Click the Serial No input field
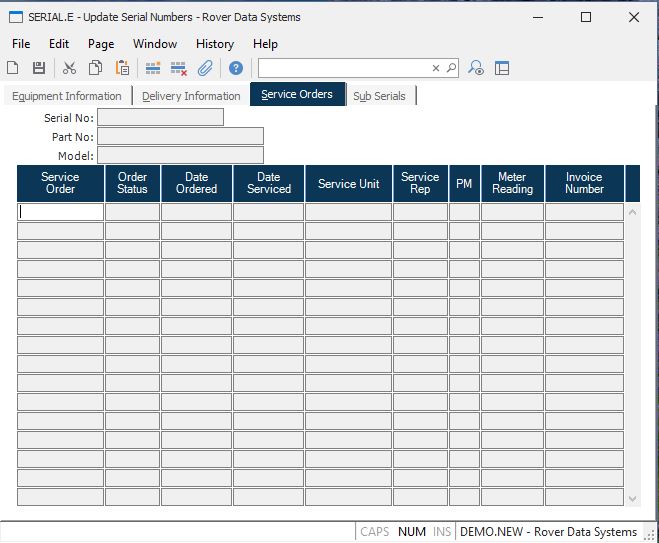Viewport: 659px width, 543px height. 160,117
